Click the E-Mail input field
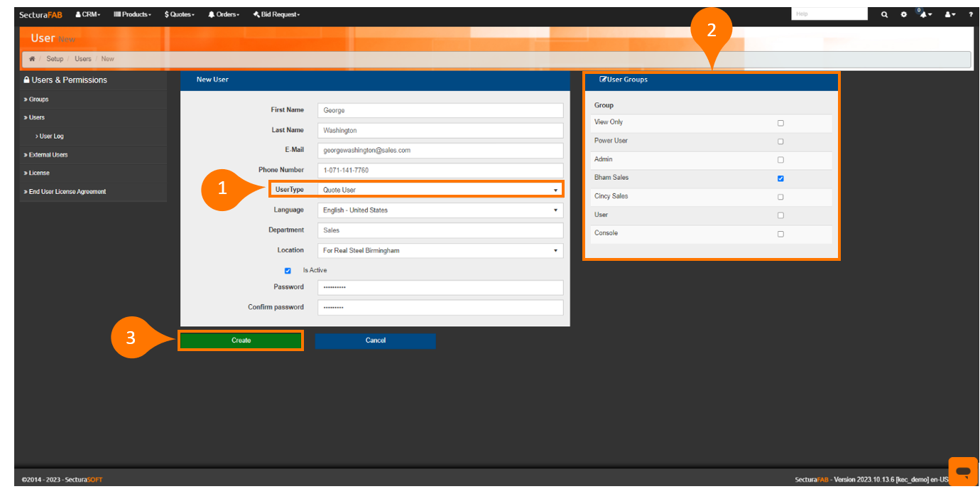The image size is (980, 489). click(x=440, y=151)
